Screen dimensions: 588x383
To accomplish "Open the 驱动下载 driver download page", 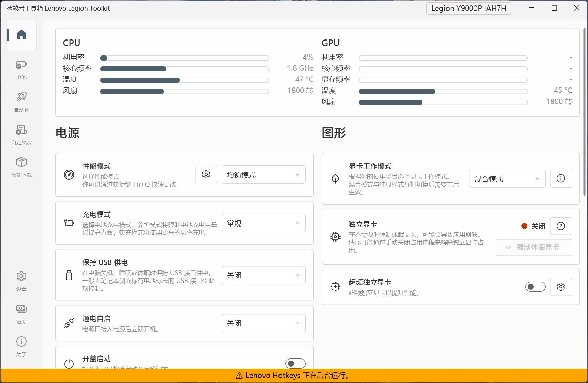I will (21, 167).
